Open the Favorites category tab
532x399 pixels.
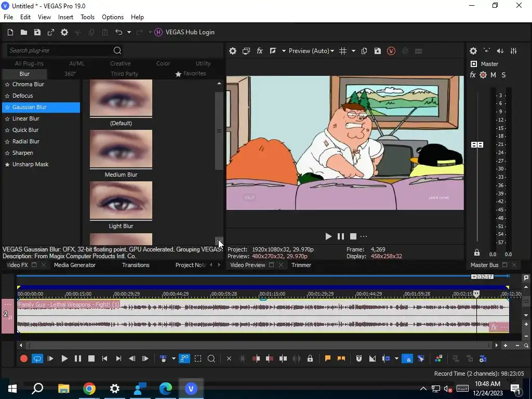point(191,74)
